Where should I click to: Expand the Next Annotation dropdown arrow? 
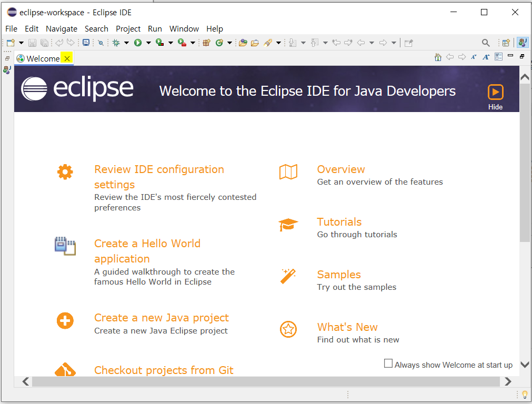pyautogui.click(x=303, y=43)
